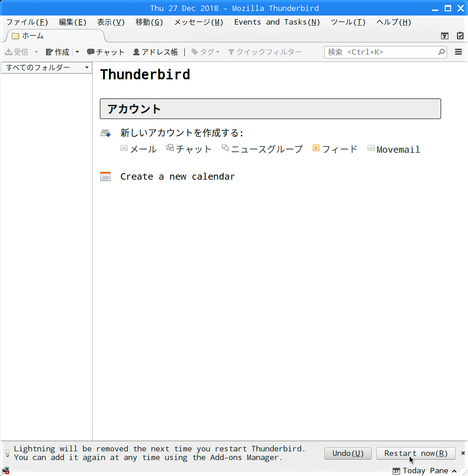Click the newsgroup icon beside ニュースグループ
This screenshot has width=468, height=476.
(x=225, y=148)
